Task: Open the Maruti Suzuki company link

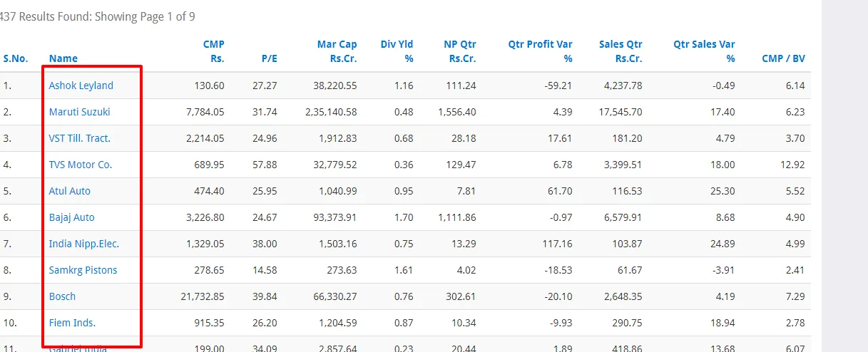Action: (79, 112)
